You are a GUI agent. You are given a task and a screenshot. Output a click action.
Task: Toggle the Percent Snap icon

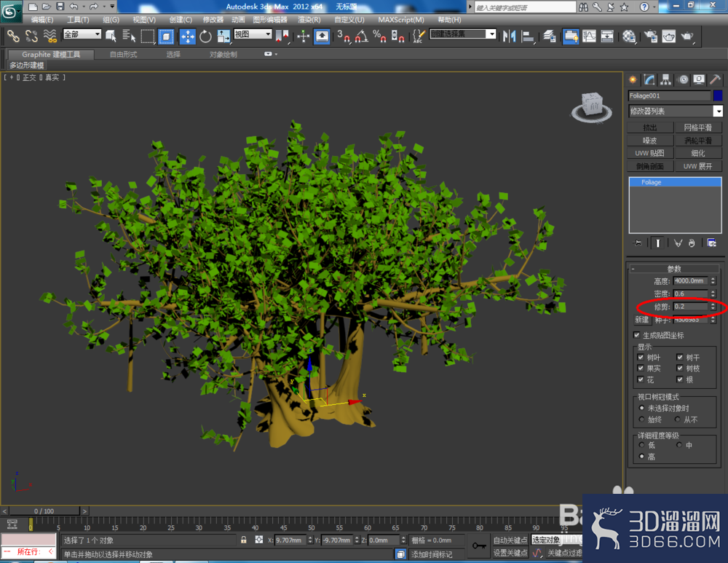click(x=379, y=36)
